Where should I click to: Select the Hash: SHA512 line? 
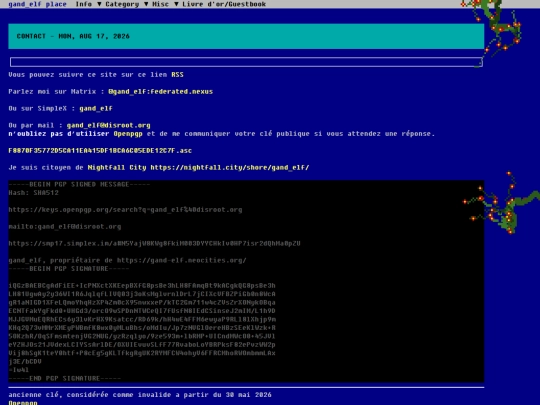click(33, 193)
